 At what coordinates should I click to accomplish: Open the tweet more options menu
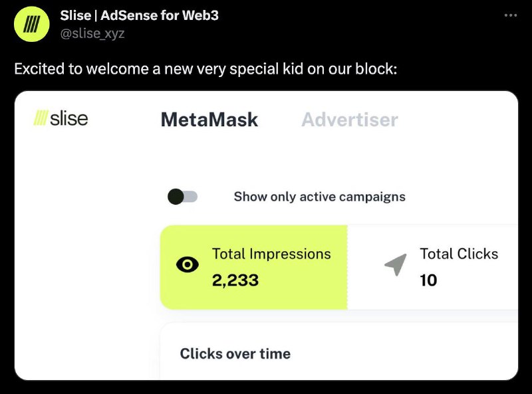pos(510,15)
